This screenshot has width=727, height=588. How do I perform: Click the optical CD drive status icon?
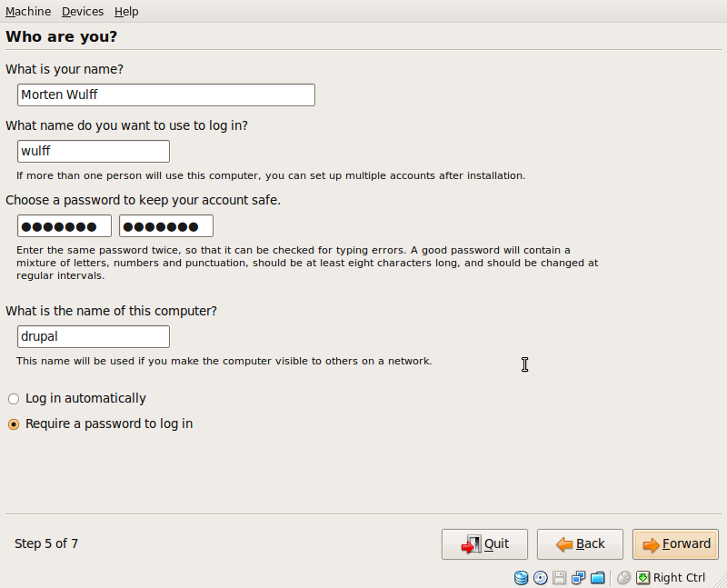coord(540,578)
